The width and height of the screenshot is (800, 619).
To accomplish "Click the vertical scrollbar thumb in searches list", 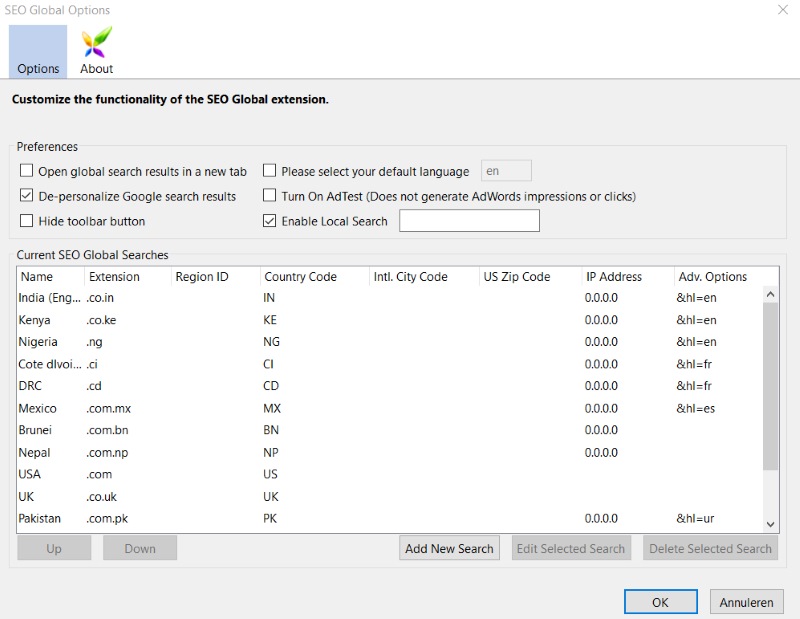I will [x=770, y=386].
